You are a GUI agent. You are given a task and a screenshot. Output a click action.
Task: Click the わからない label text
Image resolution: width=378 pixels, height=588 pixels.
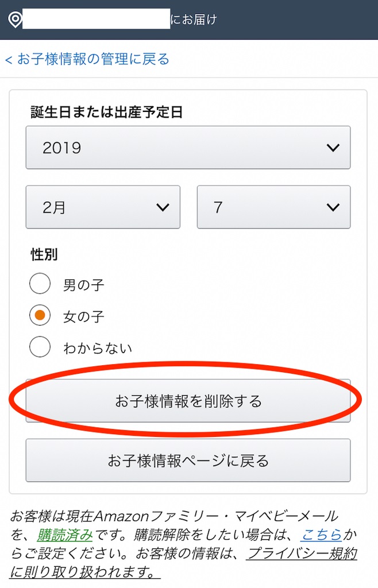98,349
